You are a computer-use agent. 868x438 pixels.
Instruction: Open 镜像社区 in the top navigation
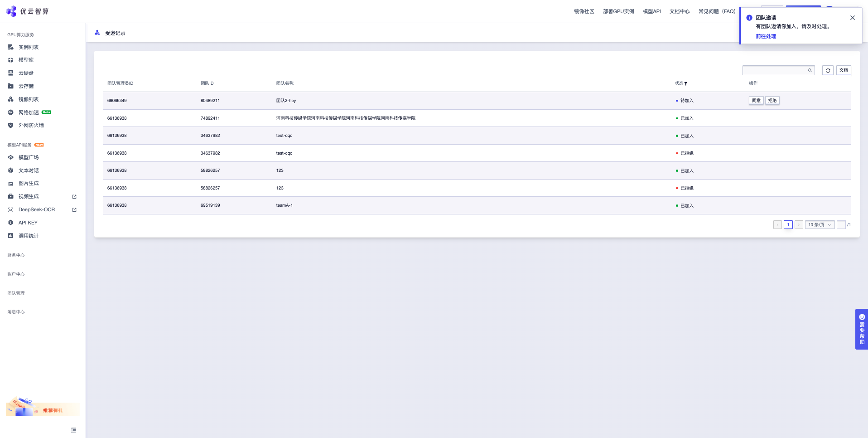coord(583,11)
